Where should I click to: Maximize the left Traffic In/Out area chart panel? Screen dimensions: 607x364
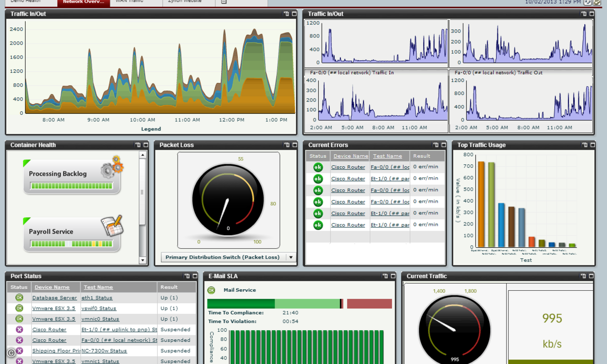tap(294, 14)
